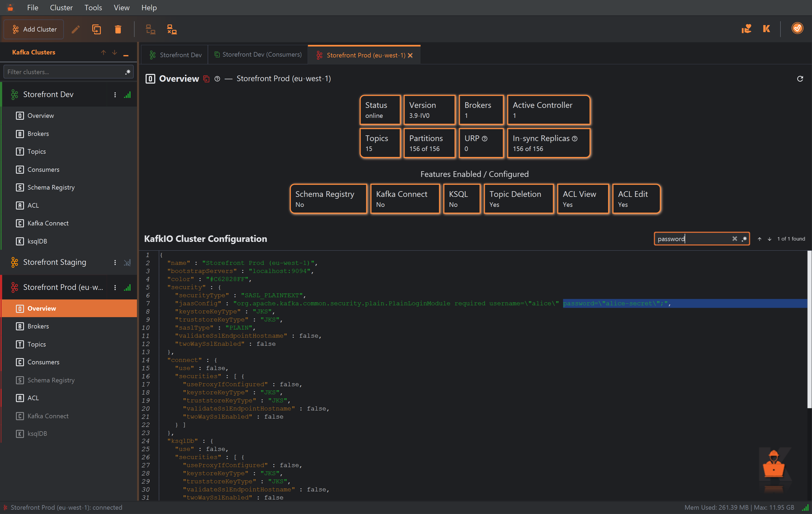Move cluster up with arrow icon
Viewport: 812px width, 514px height.
point(104,52)
